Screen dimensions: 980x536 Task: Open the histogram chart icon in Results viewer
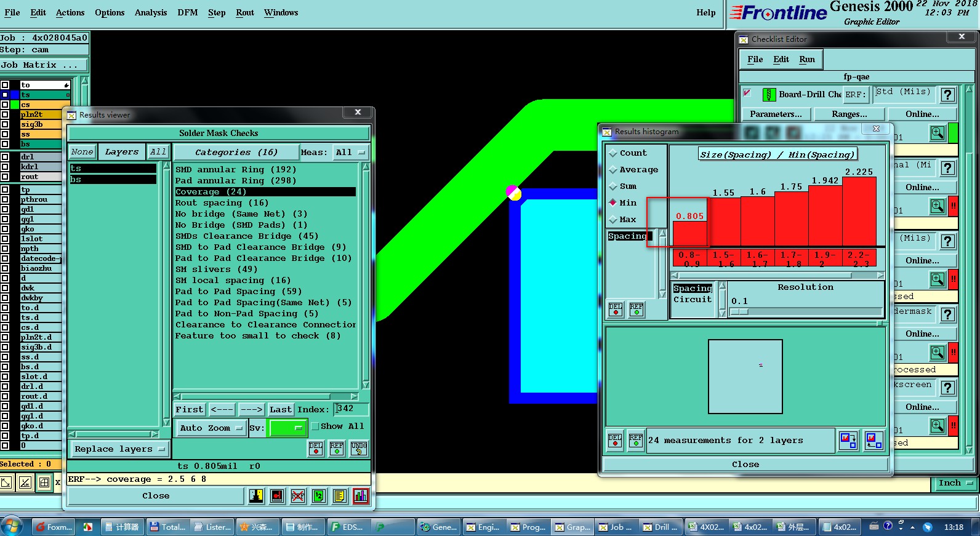tap(361, 495)
